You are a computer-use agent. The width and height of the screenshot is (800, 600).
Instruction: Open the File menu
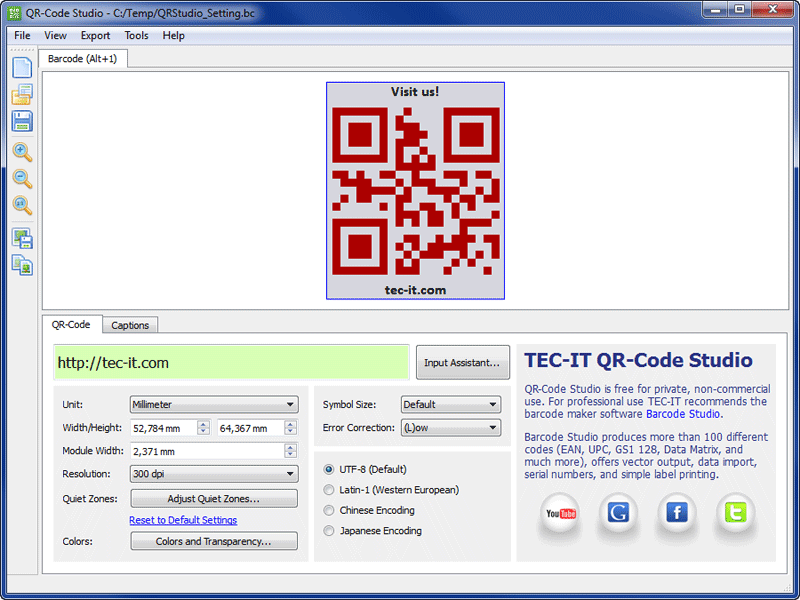click(x=22, y=36)
